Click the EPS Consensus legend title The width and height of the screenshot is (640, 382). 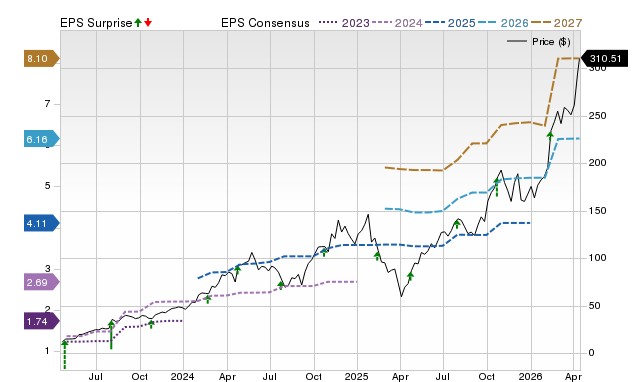point(265,23)
